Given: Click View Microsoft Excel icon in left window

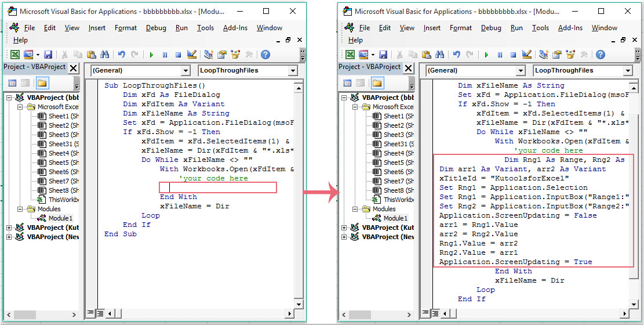Looking at the screenshot, I should (14, 55).
